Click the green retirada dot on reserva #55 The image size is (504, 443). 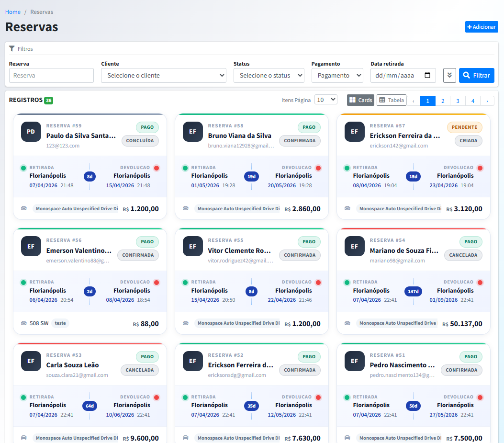coord(185,283)
